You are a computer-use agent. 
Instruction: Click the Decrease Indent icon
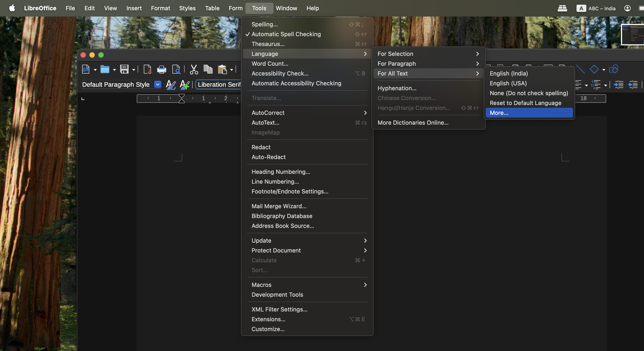(633, 85)
